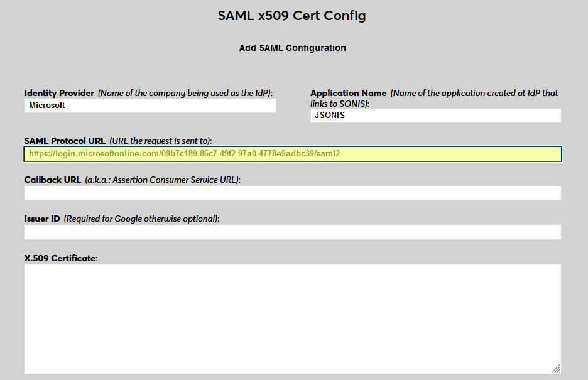This screenshot has height=380, width=588.
Task: Select the highlighted SAML Protocol URL field
Action: click(x=292, y=153)
